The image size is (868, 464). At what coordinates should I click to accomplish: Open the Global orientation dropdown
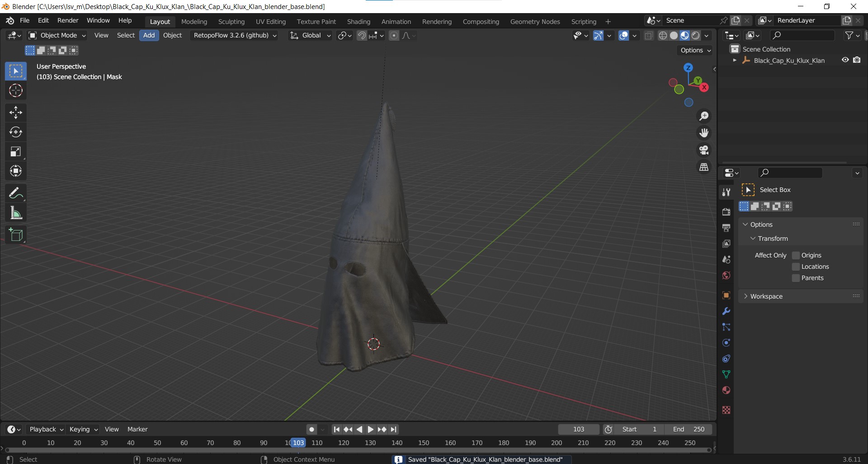point(310,35)
